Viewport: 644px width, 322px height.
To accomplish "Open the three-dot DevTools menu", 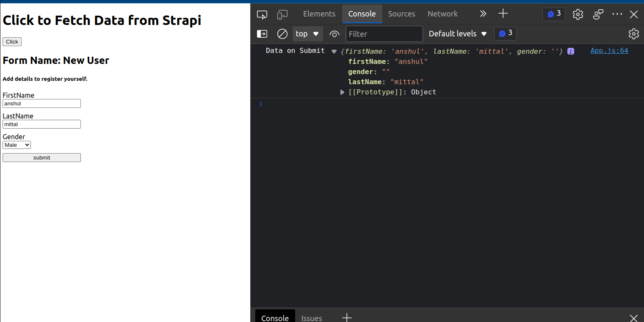I will click(x=617, y=14).
